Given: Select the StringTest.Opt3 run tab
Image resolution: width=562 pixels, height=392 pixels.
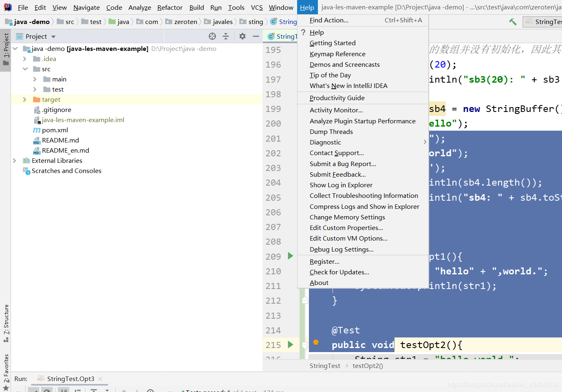Looking at the screenshot, I should (x=71, y=379).
